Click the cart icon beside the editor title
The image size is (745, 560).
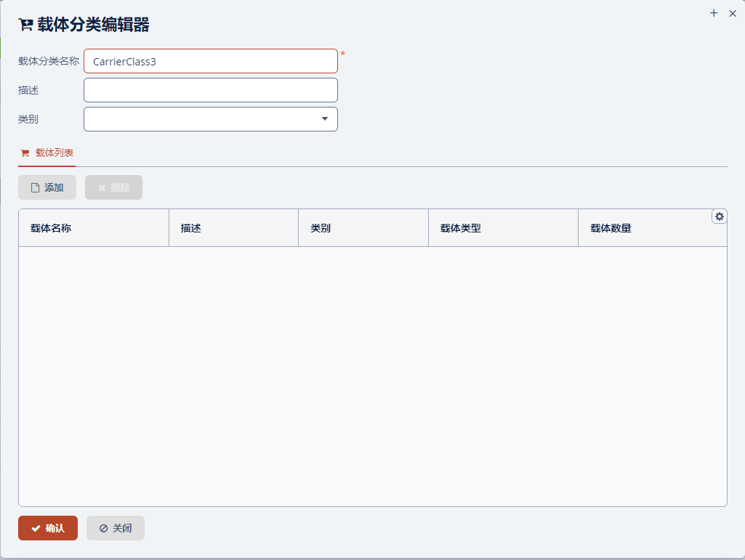[25, 25]
